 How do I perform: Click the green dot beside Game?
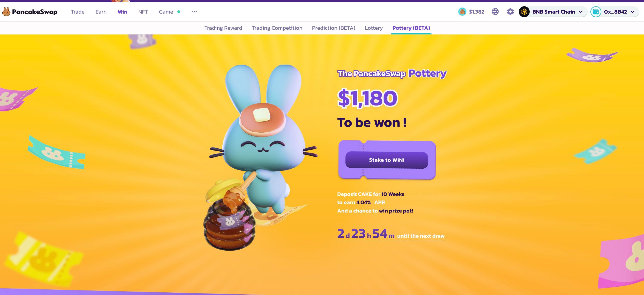[179, 12]
